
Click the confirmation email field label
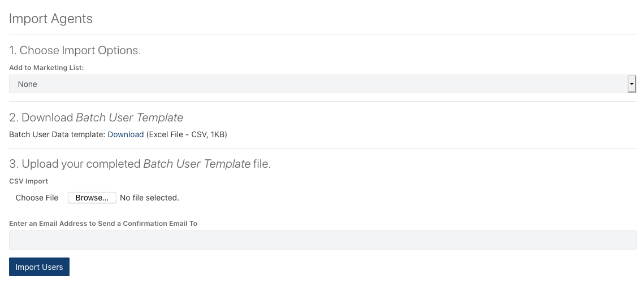pos(103,224)
